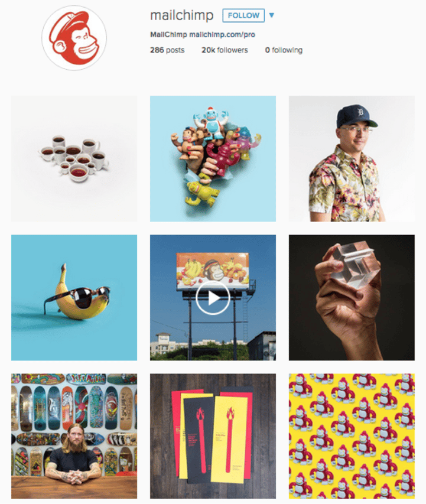Open the banana with sunglasses post
This screenshot has height=504, width=426.
(74, 298)
